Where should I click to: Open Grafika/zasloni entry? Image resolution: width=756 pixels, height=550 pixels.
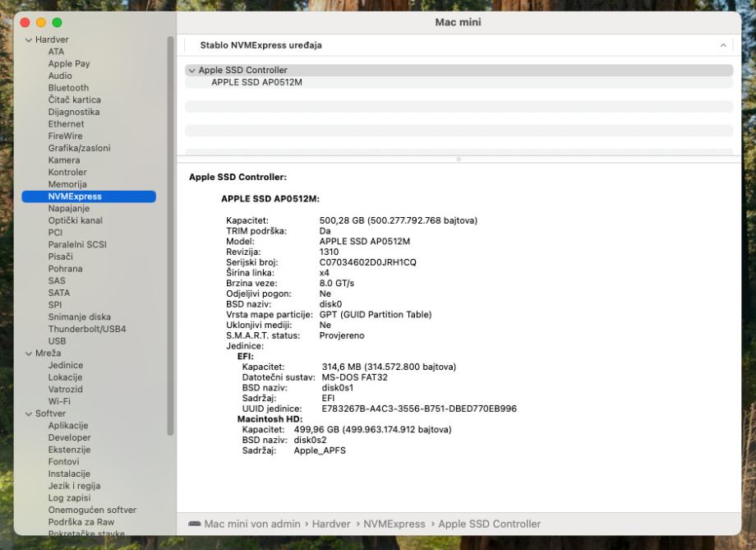79,148
